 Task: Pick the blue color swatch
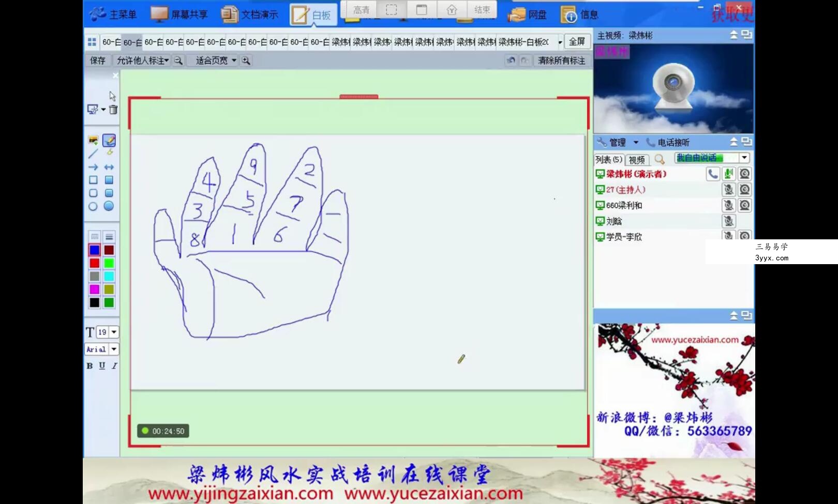pyautogui.click(x=95, y=250)
